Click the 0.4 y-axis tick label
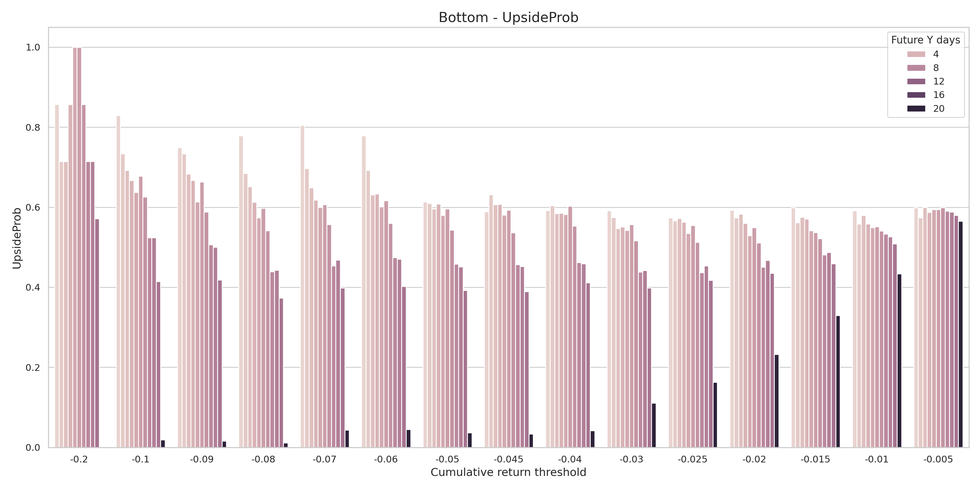980x490 pixels. (x=33, y=288)
